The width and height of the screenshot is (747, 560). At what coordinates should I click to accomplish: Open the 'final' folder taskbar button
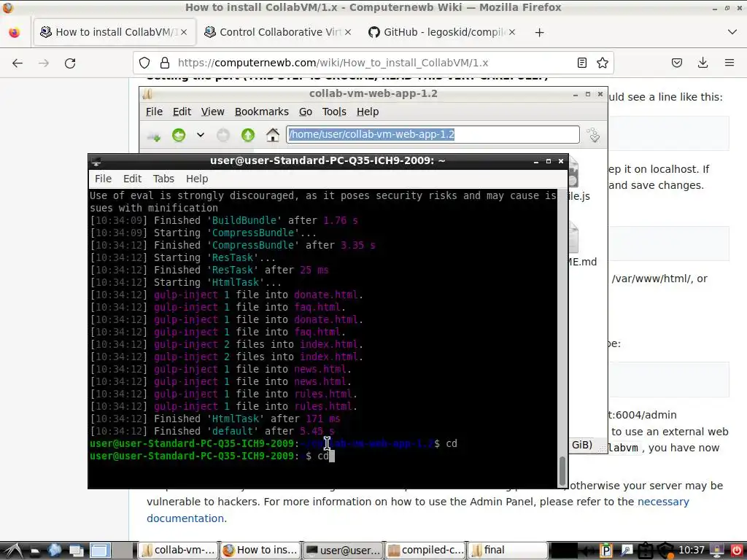tap(507, 551)
